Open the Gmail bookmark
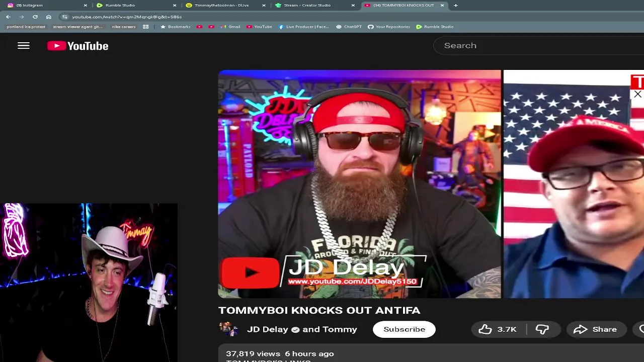The width and height of the screenshot is (644, 362). point(230,27)
